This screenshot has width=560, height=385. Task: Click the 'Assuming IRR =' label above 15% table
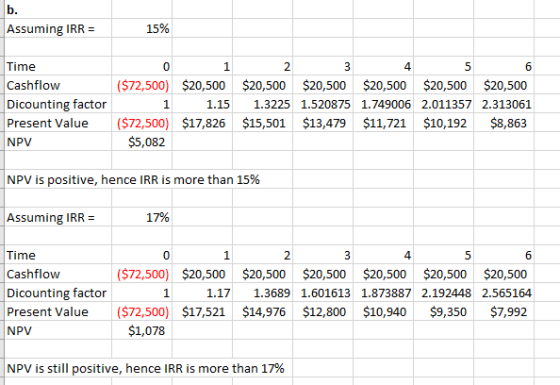[51, 29]
